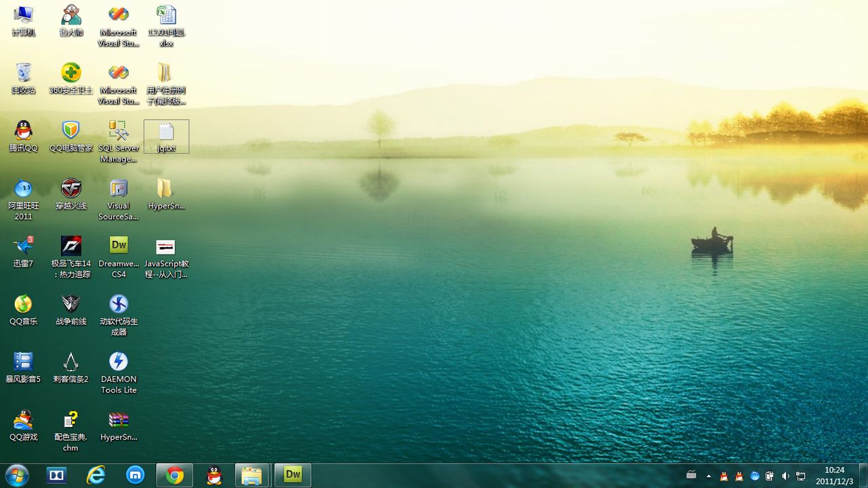Switch to the Dreamweaver taskbar button
The width and height of the screenshot is (868, 488).
293,475
